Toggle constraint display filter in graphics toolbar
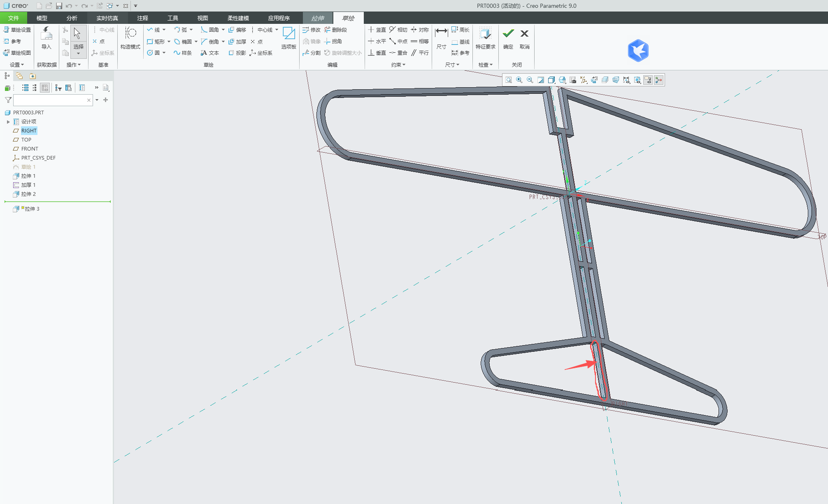 tap(637, 80)
